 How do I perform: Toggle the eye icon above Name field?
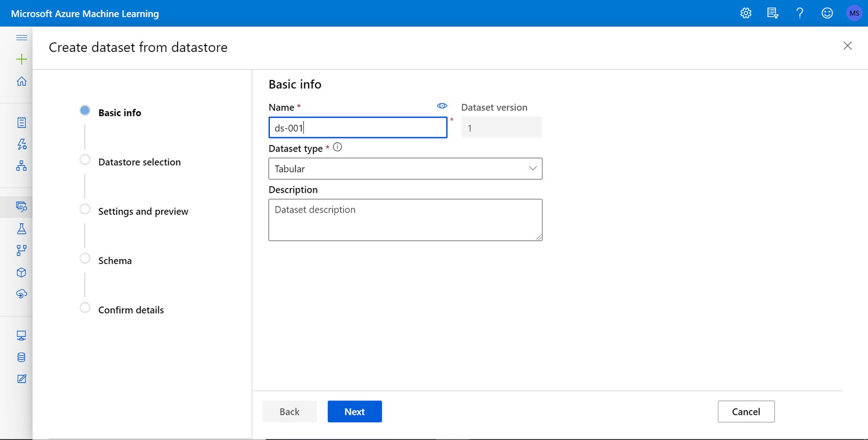coord(442,106)
